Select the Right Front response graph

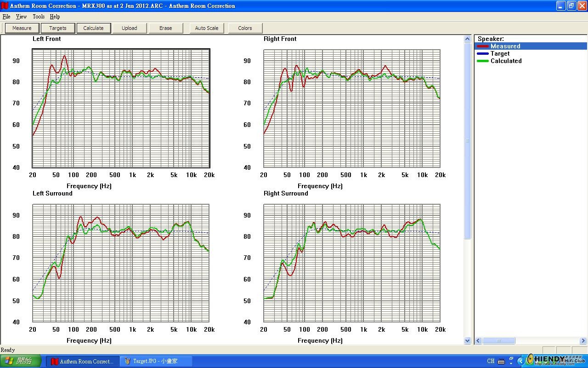tap(352, 109)
